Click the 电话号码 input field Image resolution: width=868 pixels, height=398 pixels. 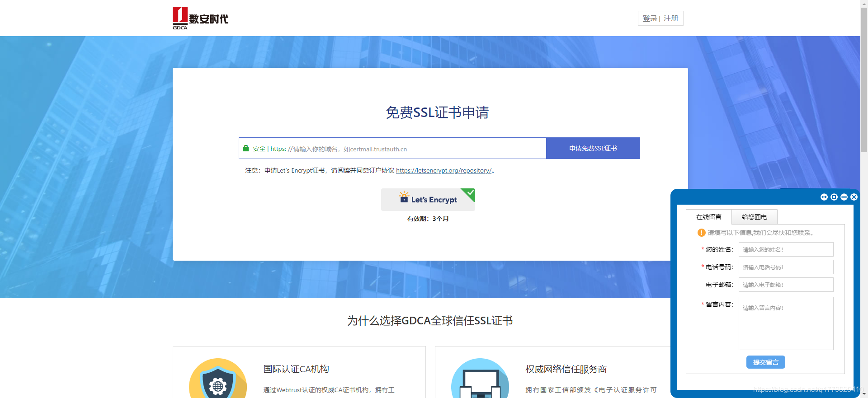coord(786,267)
